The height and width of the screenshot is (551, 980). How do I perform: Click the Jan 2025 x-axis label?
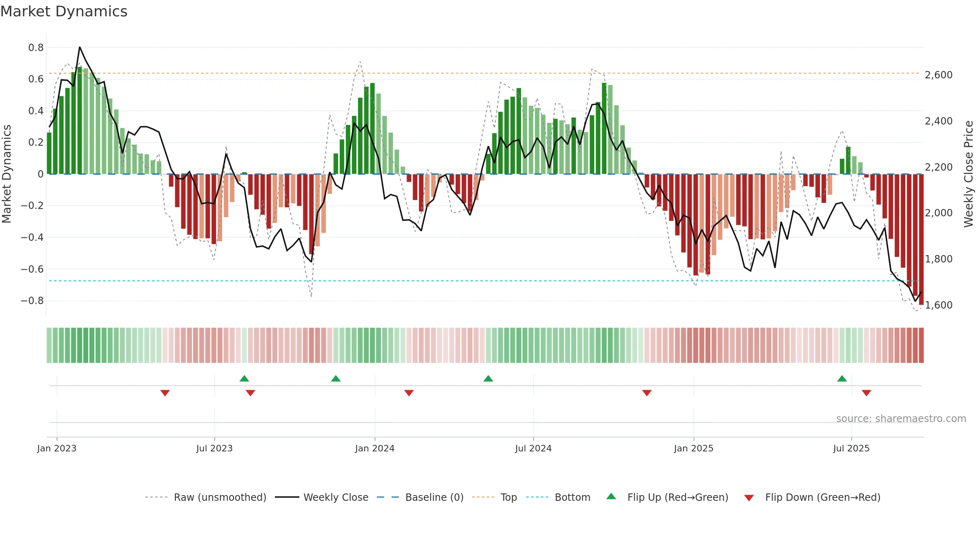[x=694, y=448]
